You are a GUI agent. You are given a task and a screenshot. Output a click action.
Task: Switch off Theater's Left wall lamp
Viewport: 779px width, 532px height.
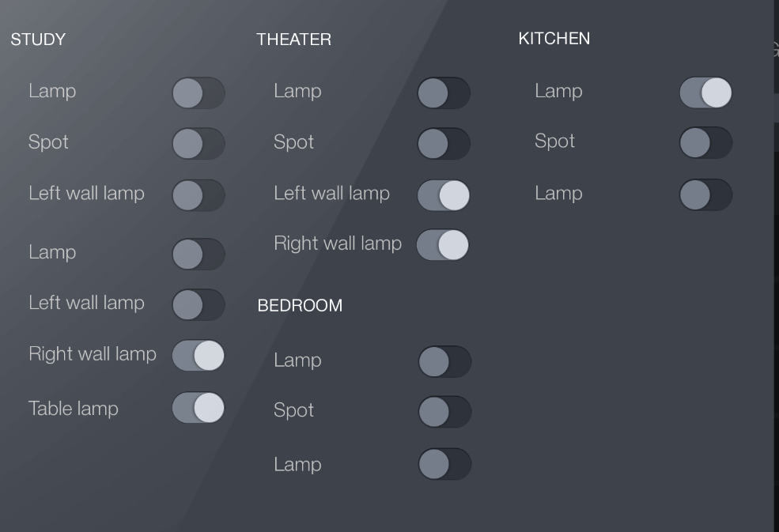click(x=444, y=195)
